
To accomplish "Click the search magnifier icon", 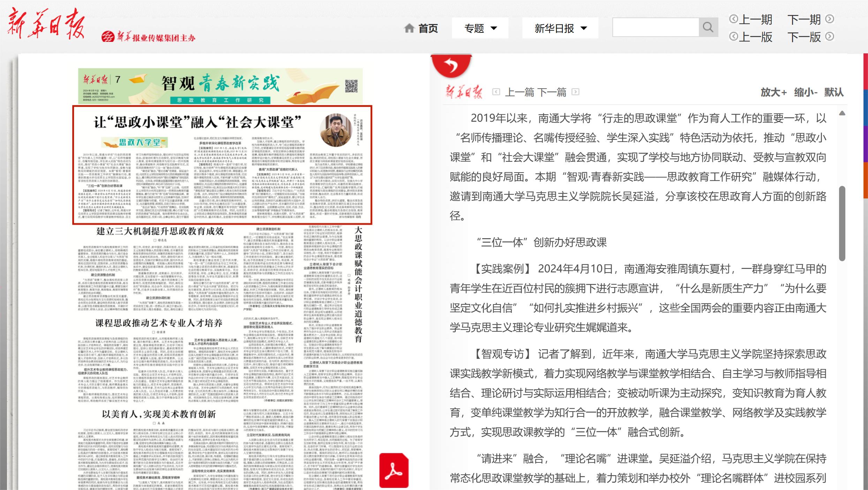I will pyautogui.click(x=708, y=27).
